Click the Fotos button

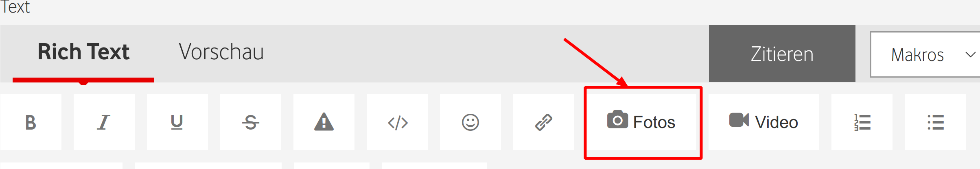coord(643,122)
